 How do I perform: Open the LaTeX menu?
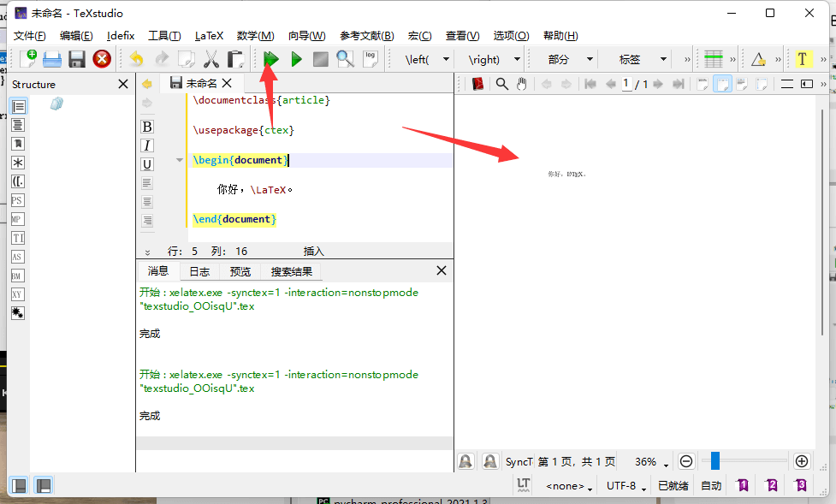point(209,36)
